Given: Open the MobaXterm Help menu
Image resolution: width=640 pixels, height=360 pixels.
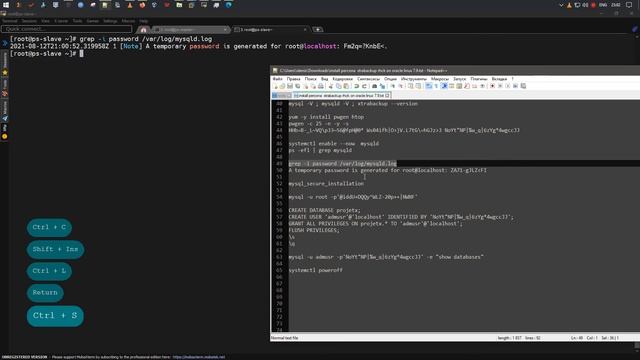Looking at the screenshot, I should click(143, 21).
